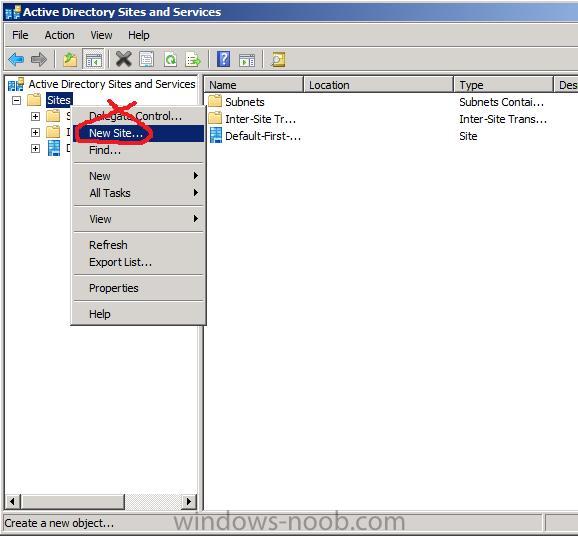Expand the New submenu arrow

pyautogui.click(x=196, y=176)
